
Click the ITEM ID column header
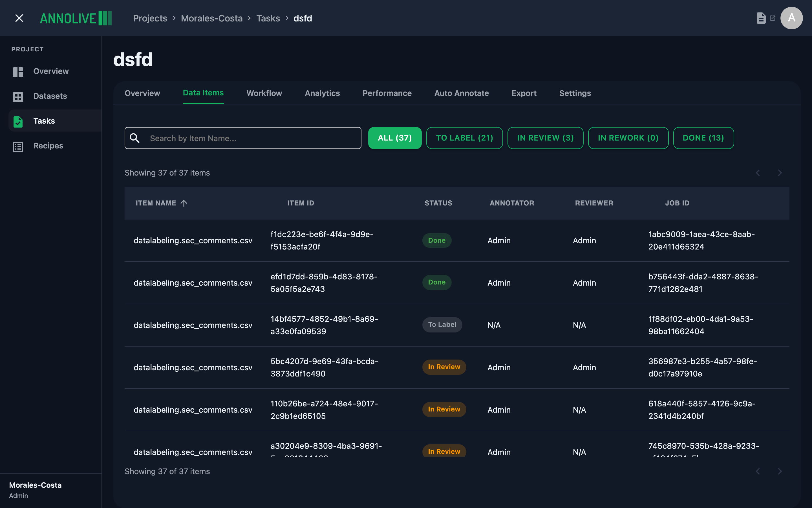pyautogui.click(x=301, y=203)
